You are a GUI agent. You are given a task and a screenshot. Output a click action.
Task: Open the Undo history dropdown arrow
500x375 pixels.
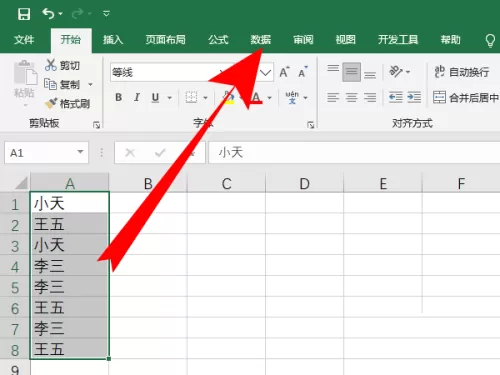(60, 14)
